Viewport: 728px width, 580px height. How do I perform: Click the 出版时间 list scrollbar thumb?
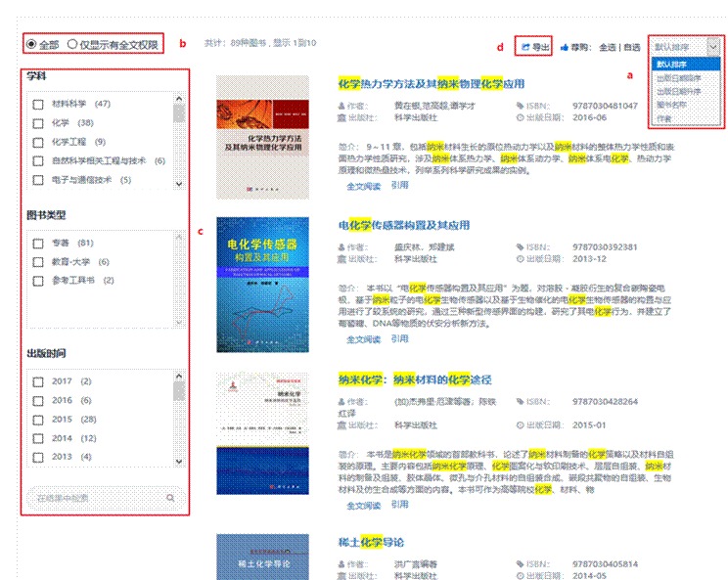179,390
